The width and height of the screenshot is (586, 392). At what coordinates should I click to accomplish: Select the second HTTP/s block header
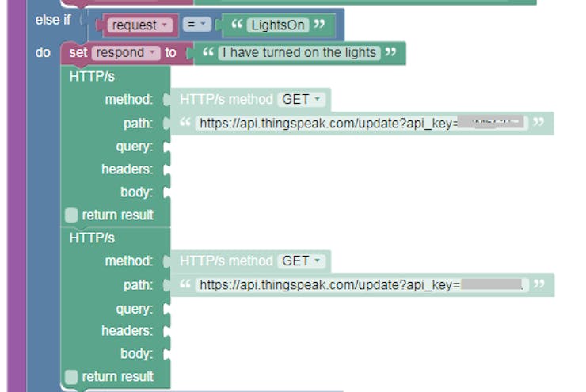92,238
